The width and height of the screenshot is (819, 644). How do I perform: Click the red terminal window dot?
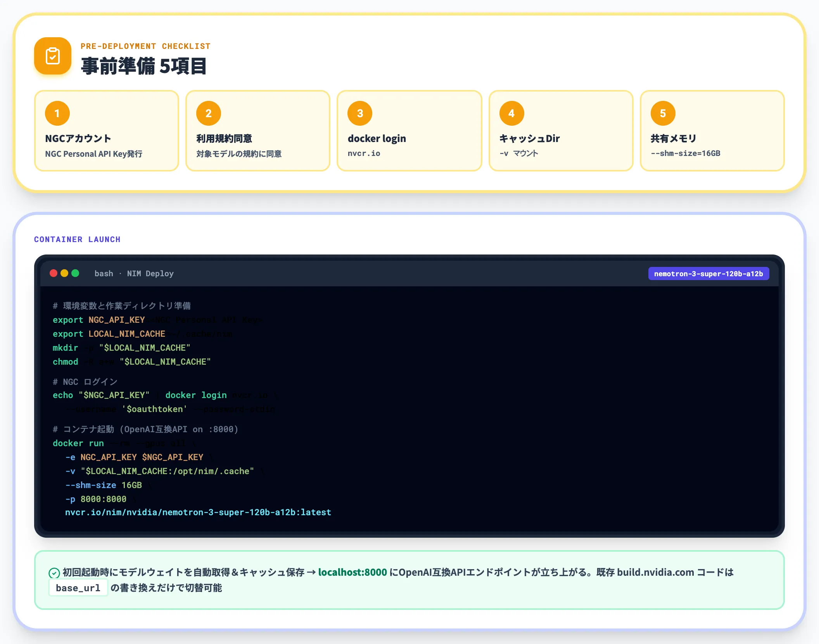tap(54, 273)
